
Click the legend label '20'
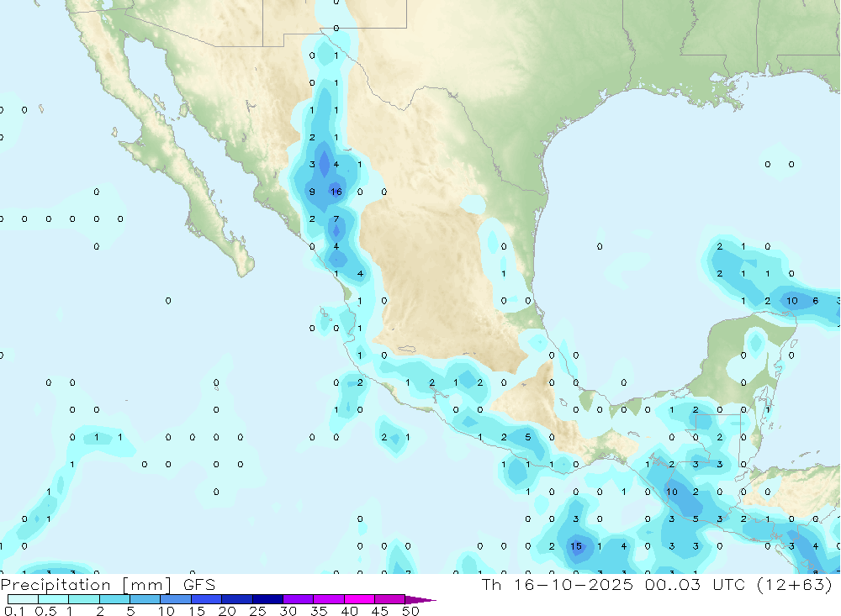[x=227, y=611]
